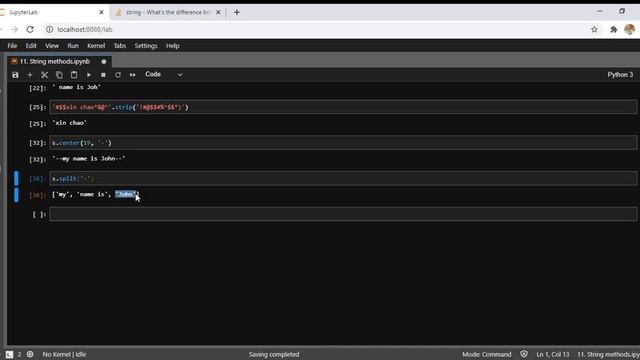Click the Saving completed status message
The width and height of the screenshot is (640, 360).
(274, 354)
